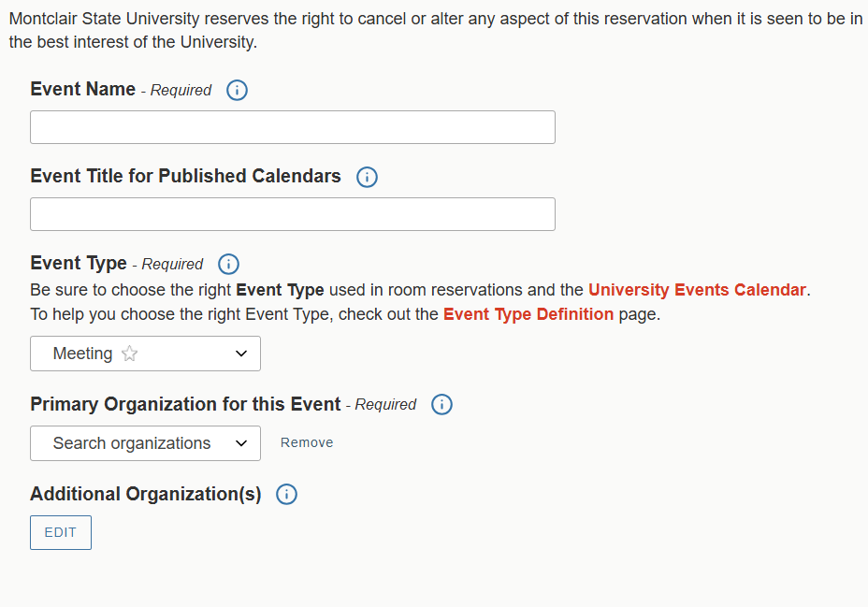Click the Event Name label text
The image size is (868, 607).
tap(82, 90)
